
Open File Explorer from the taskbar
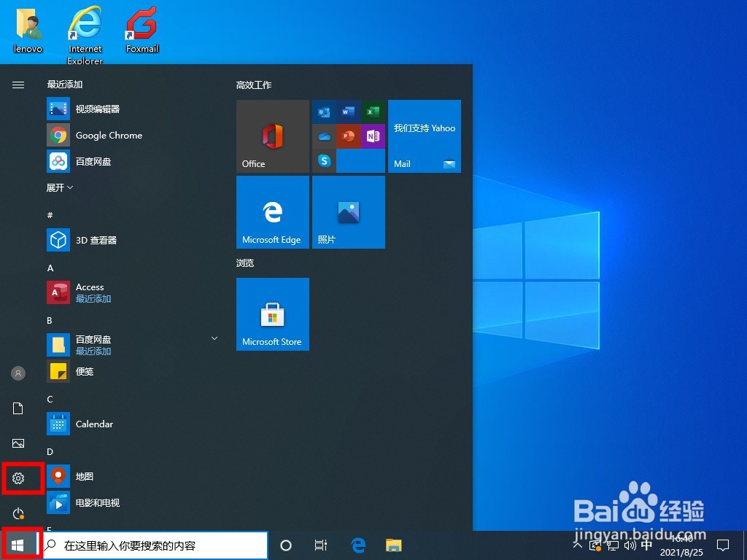click(393, 545)
